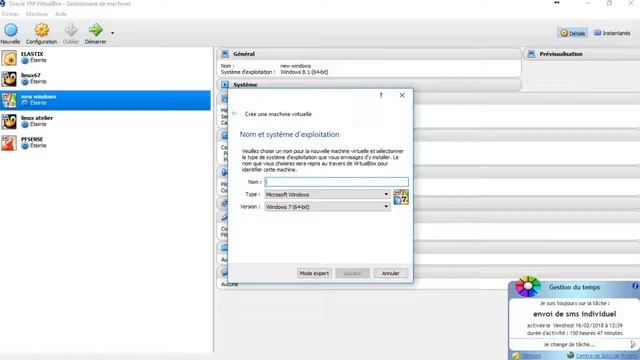This screenshot has height=360, width=640.
Task: Click the dialog back arrow
Action: pos(235,113)
